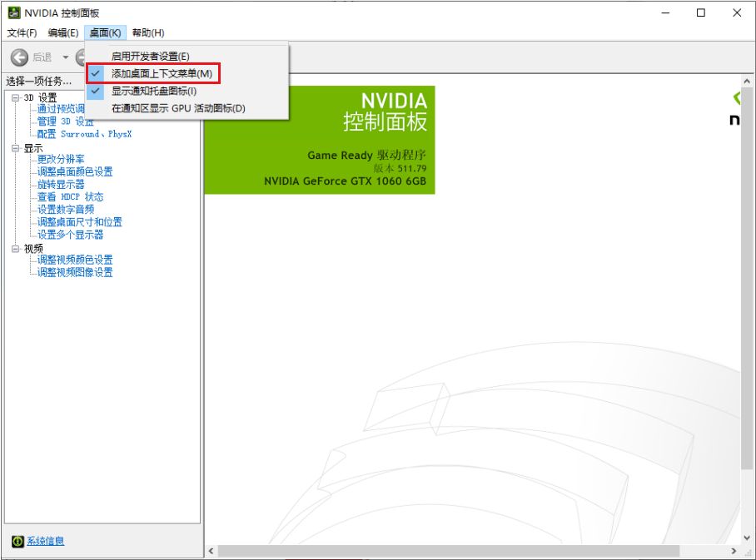Viewport: 756px width, 560px height.
Task: Open 调整视频图像设置 page
Action: [x=75, y=272]
